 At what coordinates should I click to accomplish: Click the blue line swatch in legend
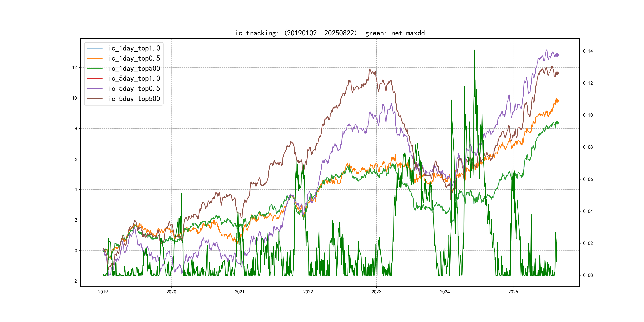pyautogui.click(x=95, y=48)
